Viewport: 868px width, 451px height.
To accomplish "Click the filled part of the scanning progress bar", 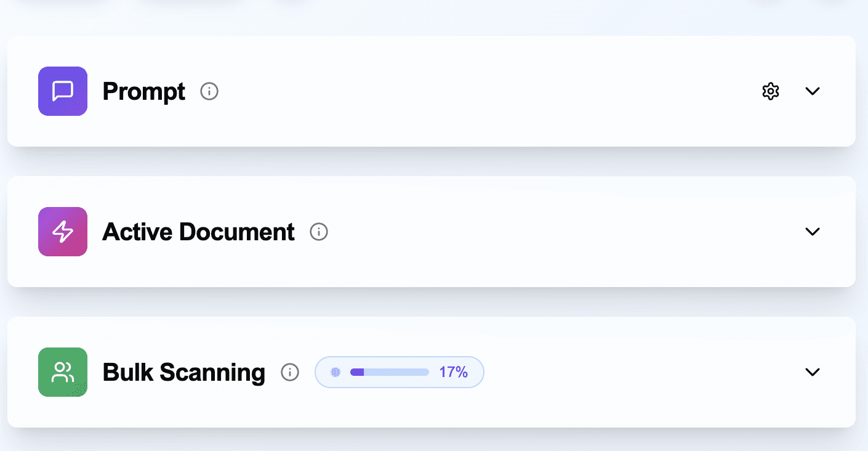I will (x=357, y=372).
